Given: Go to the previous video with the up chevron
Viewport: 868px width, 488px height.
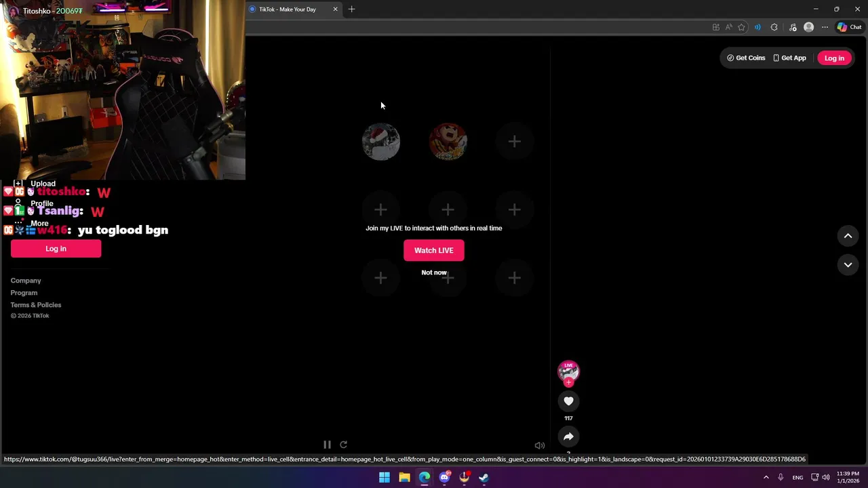Looking at the screenshot, I should pyautogui.click(x=848, y=236).
